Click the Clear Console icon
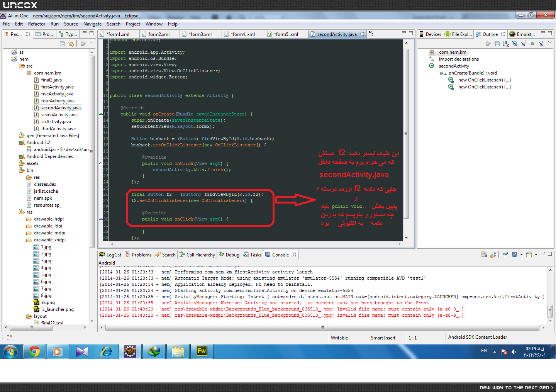The image size is (556, 392). pyautogui.click(x=484, y=255)
